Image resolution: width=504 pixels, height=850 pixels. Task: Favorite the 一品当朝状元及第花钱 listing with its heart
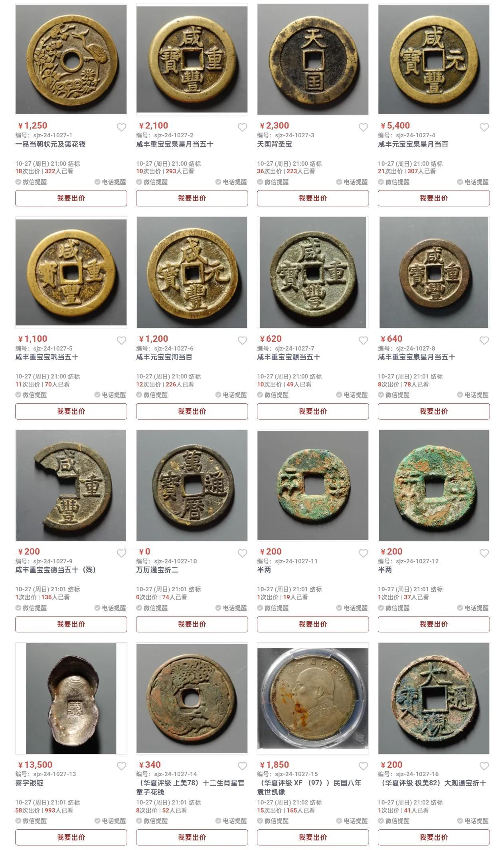(x=121, y=127)
